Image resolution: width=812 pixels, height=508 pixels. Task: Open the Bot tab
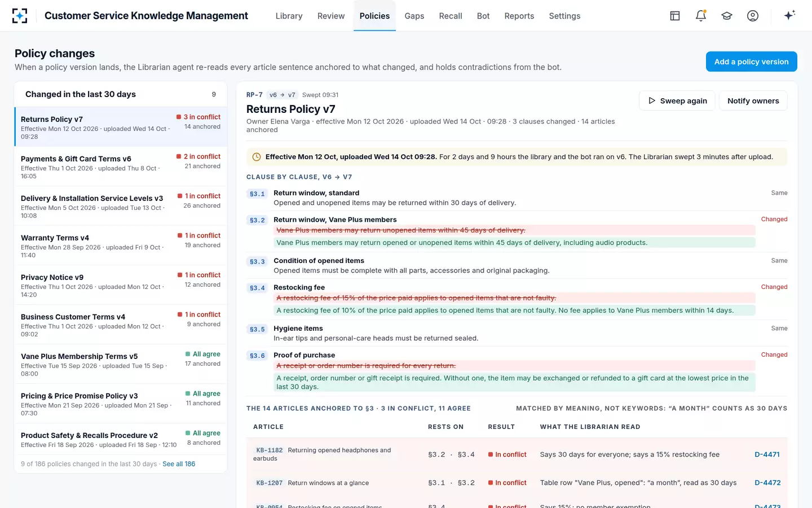pos(483,16)
